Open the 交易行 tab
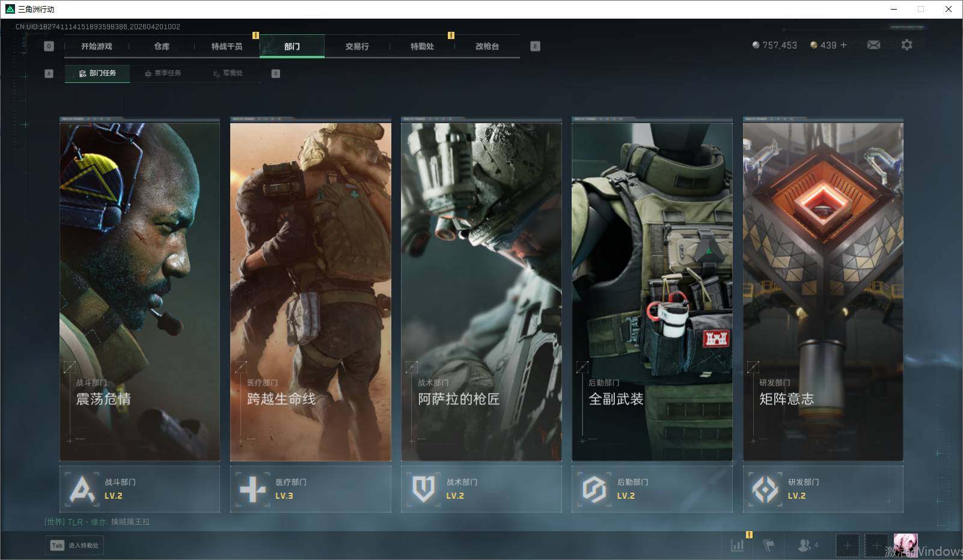The width and height of the screenshot is (963, 560). coord(356,46)
